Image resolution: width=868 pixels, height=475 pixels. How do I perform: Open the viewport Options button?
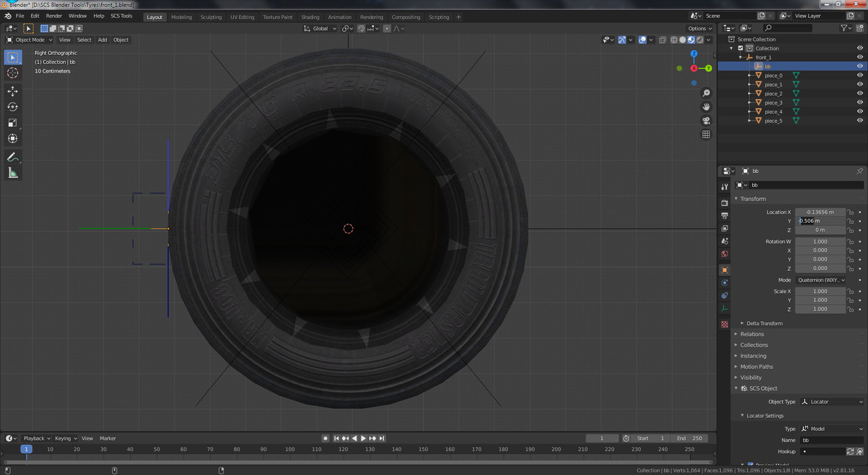point(700,28)
